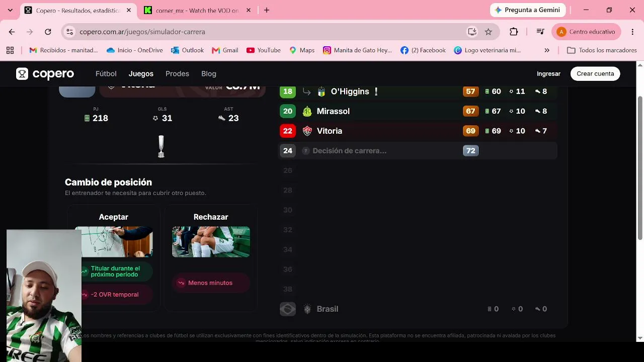
Task: Go back with browser back arrow
Action: tap(12, 32)
